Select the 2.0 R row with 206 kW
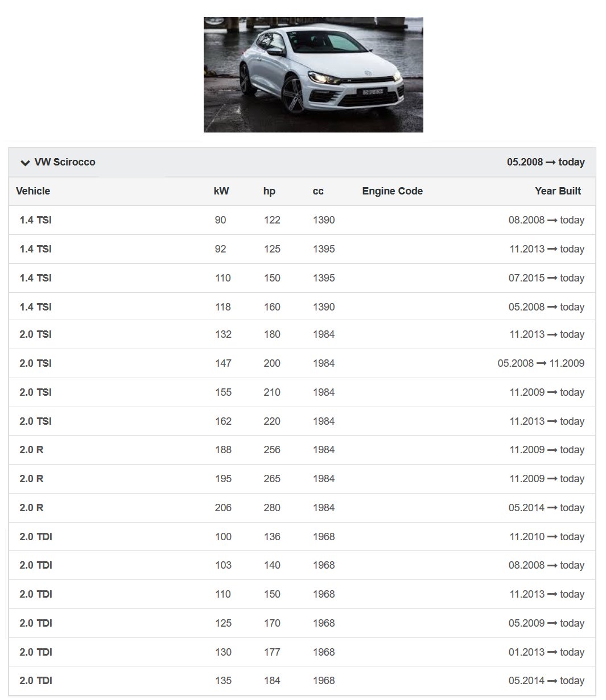This screenshot has height=700, width=606. coord(302,508)
